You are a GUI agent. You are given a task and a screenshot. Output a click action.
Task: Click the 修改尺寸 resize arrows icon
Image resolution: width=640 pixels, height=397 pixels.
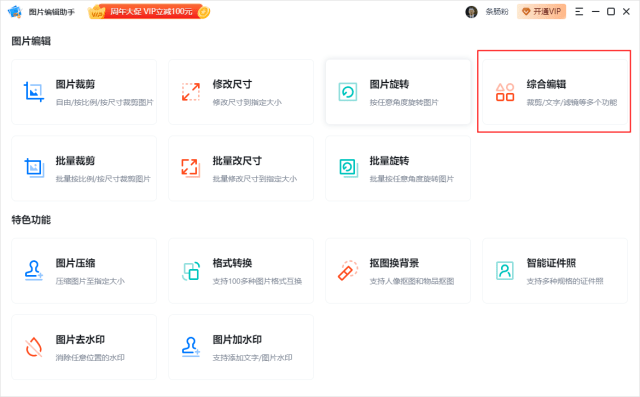[x=191, y=92]
